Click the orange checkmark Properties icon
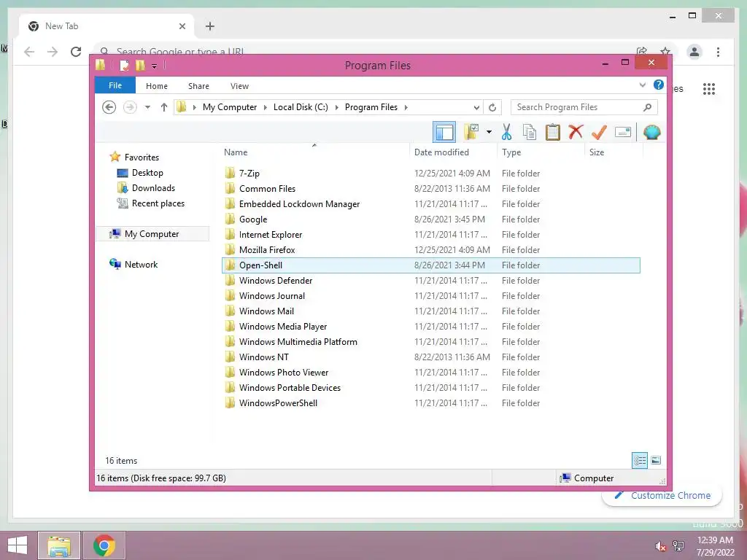This screenshot has height=560, width=747. pos(599,132)
